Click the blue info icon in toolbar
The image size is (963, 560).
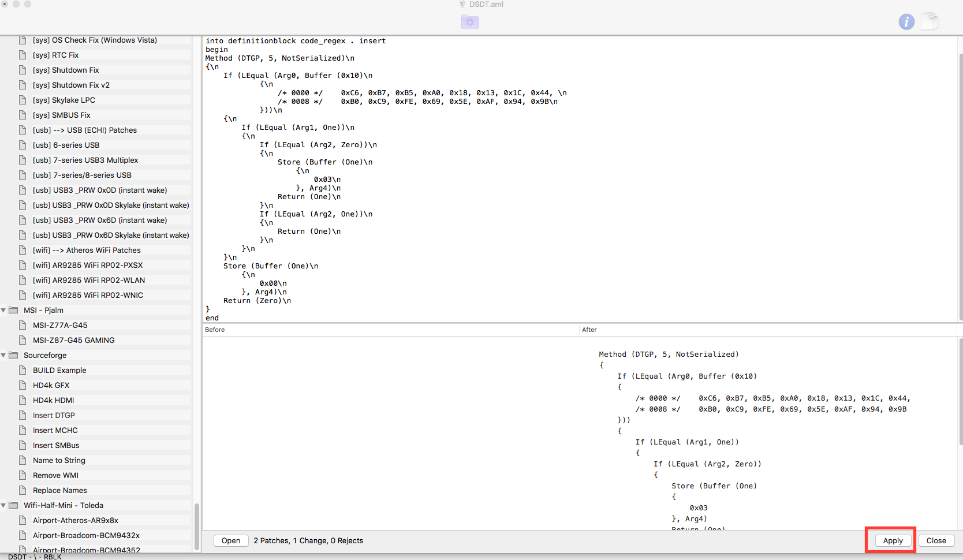tap(906, 22)
